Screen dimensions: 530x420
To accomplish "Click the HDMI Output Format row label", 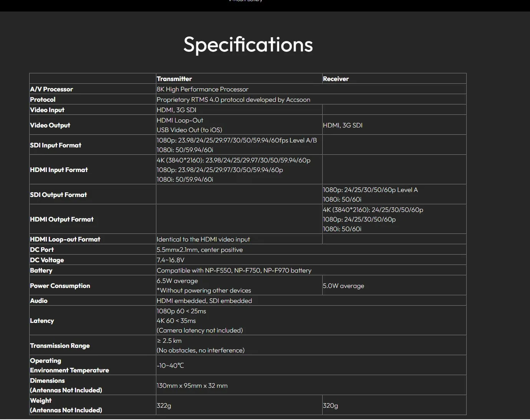I will (x=62, y=219).
